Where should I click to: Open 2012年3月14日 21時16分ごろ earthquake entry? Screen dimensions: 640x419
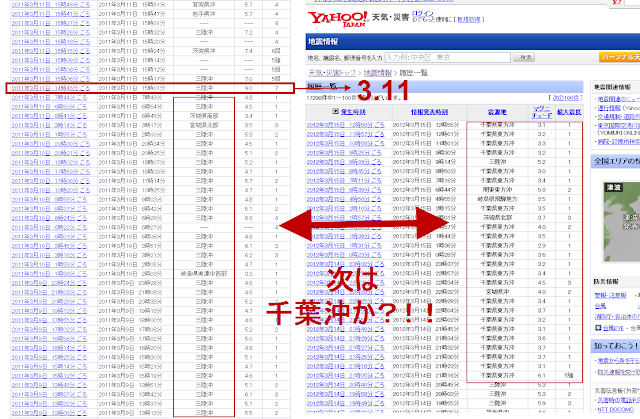pyautogui.click(x=345, y=366)
